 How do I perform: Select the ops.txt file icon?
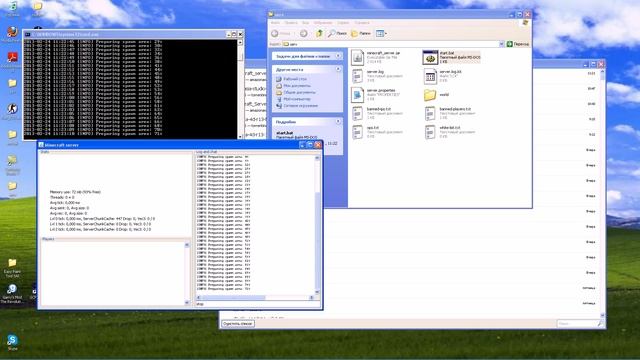point(358,132)
